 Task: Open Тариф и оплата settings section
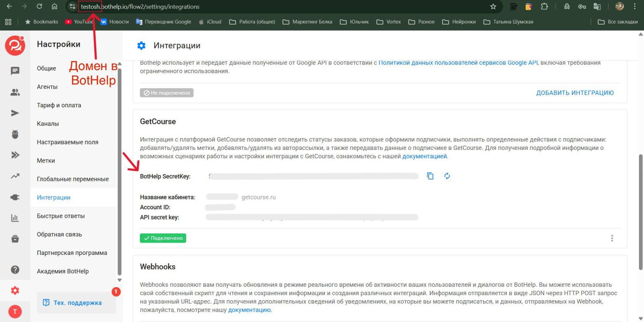[x=59, y=105]
